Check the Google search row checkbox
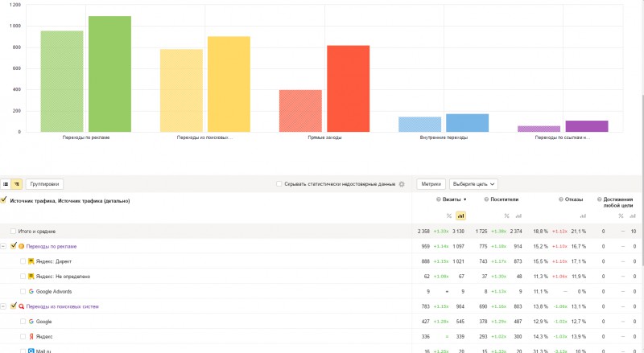Screen dimensions: 644x353 (x=23, y=322)
